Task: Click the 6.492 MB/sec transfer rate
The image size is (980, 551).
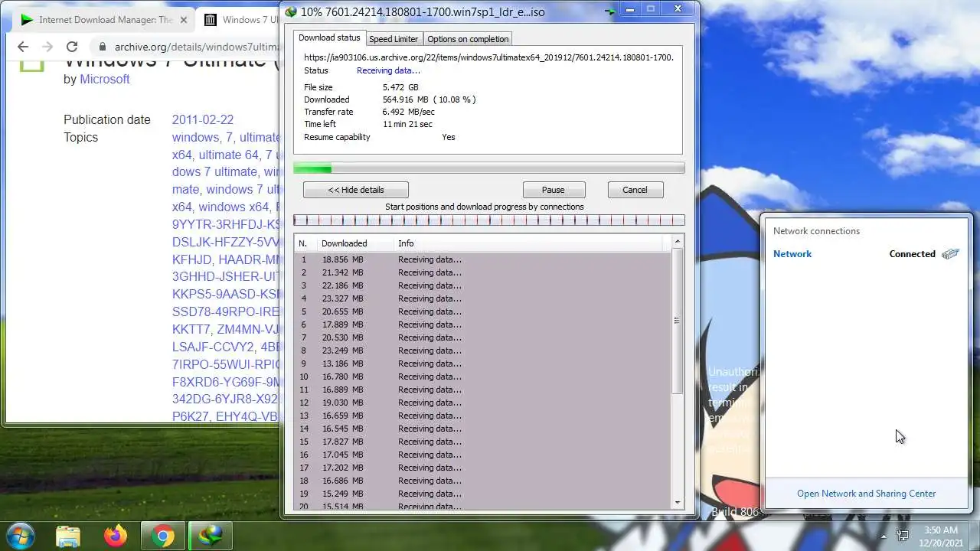Action: (408, 112)
